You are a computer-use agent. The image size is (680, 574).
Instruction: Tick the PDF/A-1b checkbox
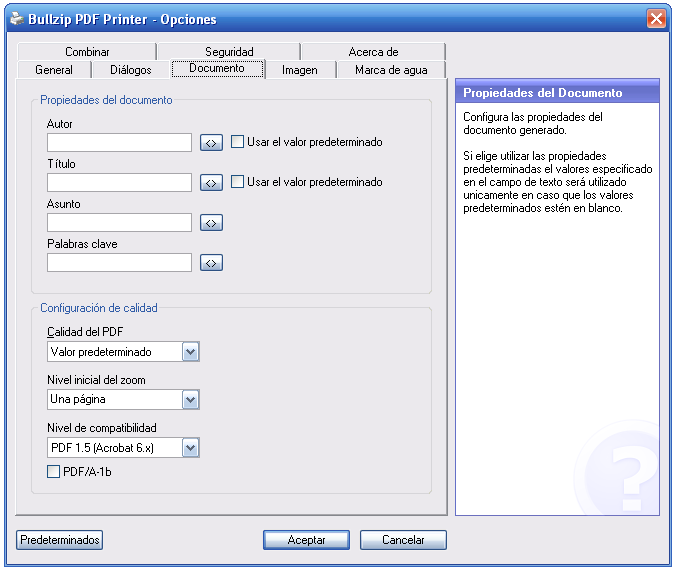point(53,472)
